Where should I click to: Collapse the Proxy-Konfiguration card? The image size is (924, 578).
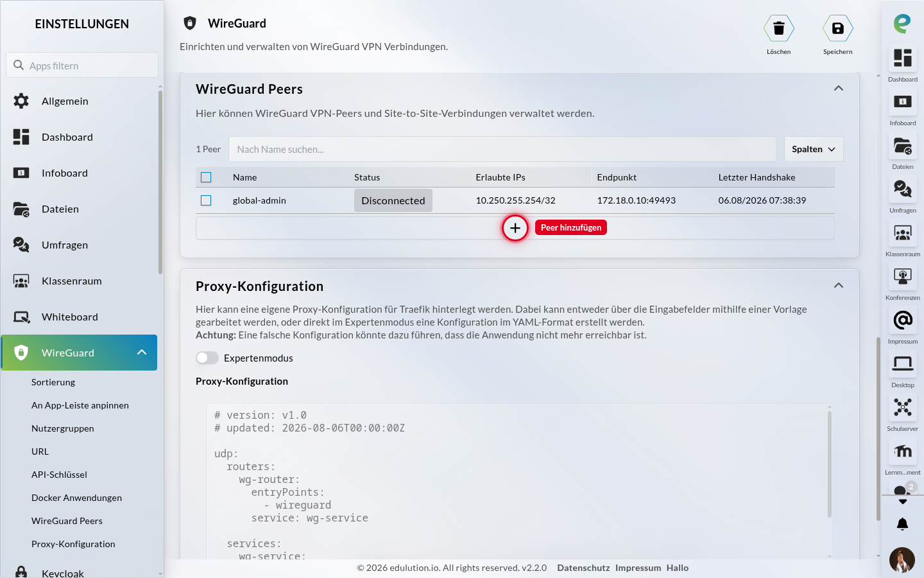838,285
